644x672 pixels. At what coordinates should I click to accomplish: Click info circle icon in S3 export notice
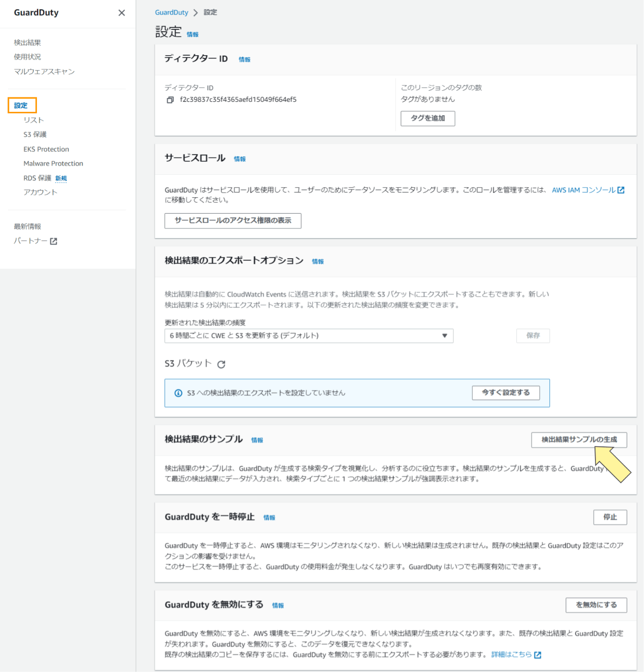click(178, 393)
